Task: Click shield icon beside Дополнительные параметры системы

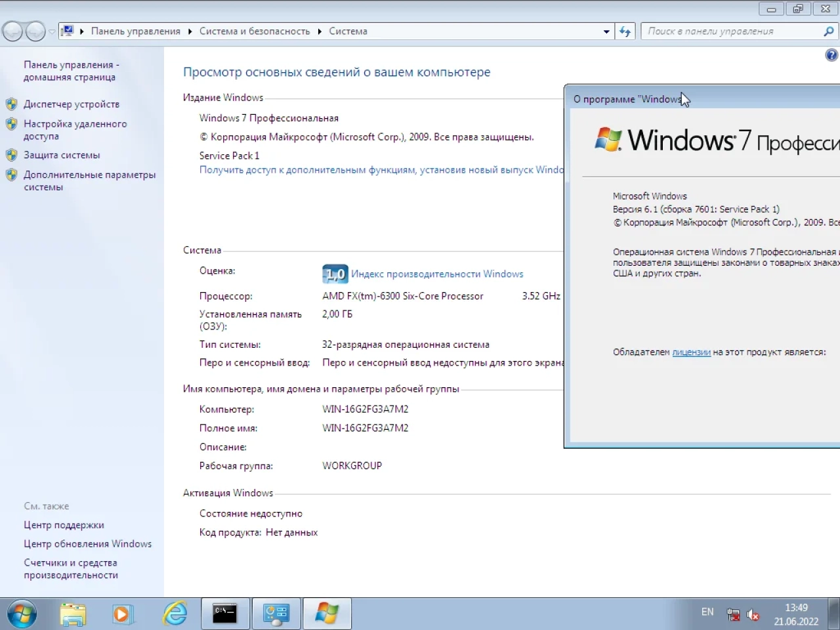Action: pos(11,175)
